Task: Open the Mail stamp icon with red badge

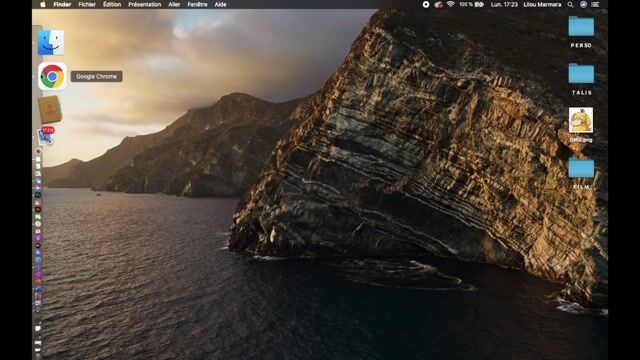Action: [x=45, y=136]
